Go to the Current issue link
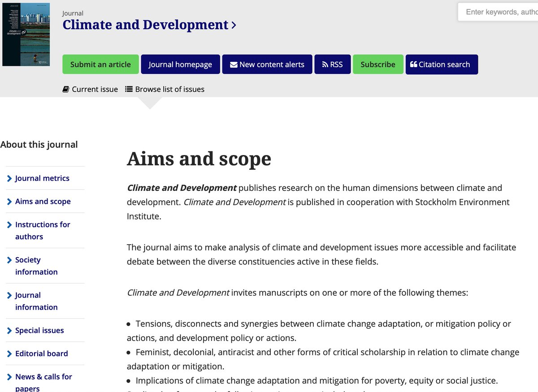Image resolution: width=538 pixels, height=392 pixels. (x=95, y=89)
